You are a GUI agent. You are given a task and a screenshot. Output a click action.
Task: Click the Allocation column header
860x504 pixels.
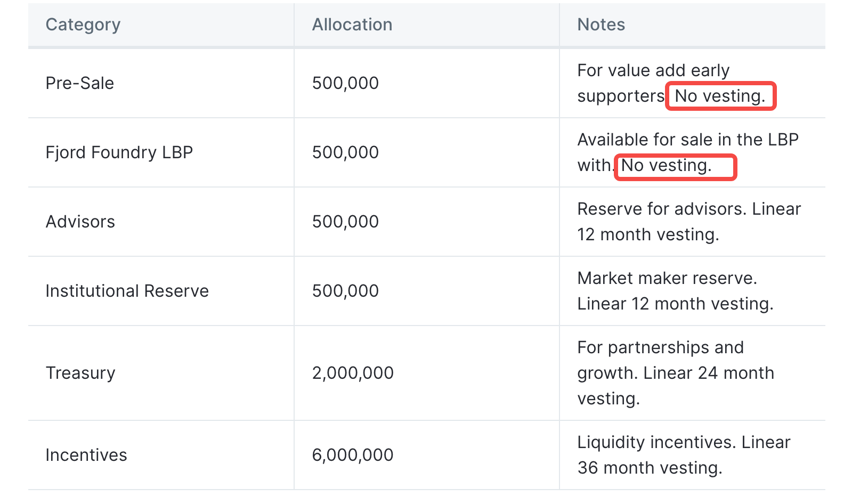click(x=352, y=25)
